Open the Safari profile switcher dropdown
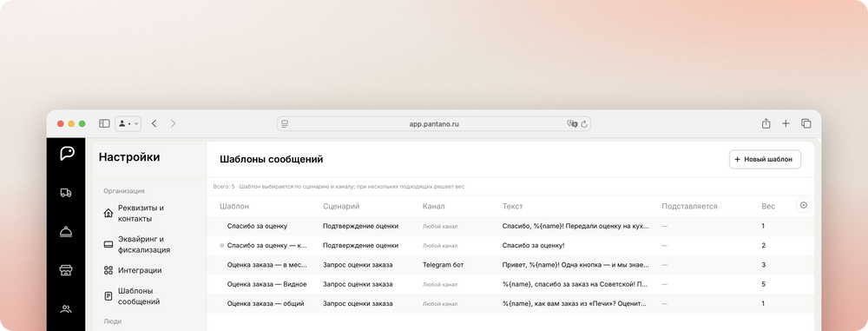Image resolution: width=868 pixels, height=331 pixels. [x=128, y=123]
